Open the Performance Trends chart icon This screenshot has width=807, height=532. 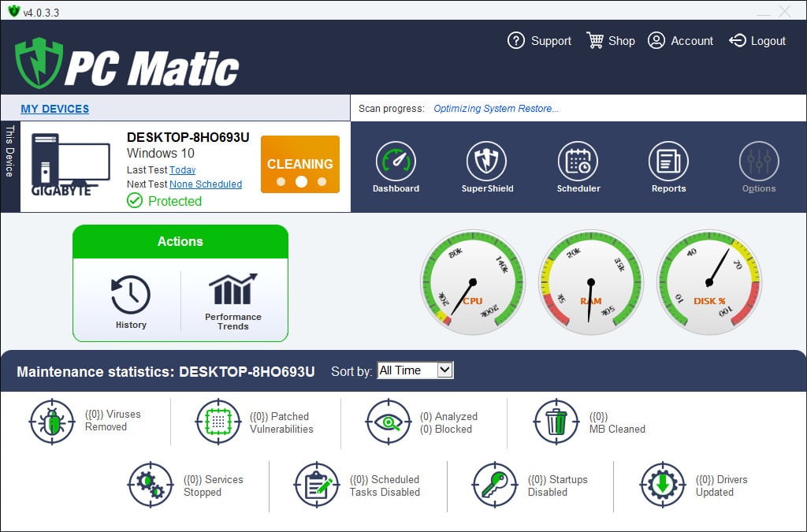232,289
